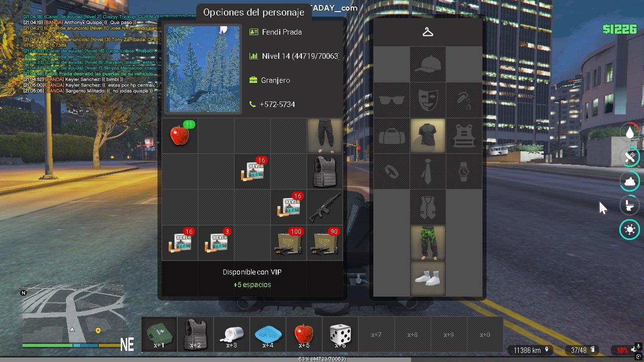
Task: Select the red apple in inventory grid
Action: pos(180,136)
